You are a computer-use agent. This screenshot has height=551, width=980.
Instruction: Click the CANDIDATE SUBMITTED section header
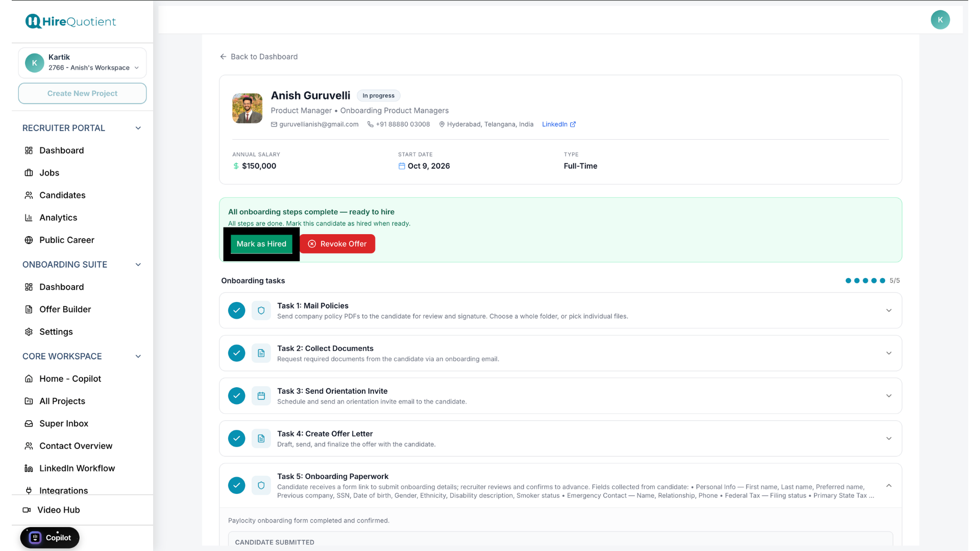[275, 542]
